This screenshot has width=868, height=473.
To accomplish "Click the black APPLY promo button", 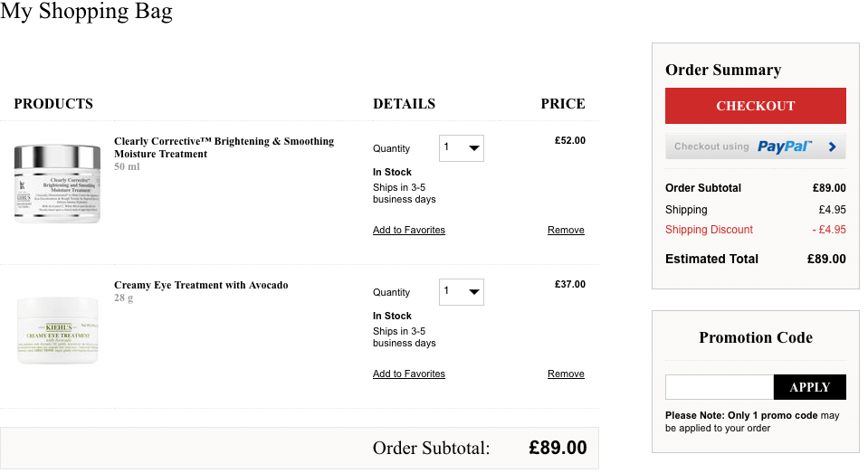I will [x=810, y=387].
